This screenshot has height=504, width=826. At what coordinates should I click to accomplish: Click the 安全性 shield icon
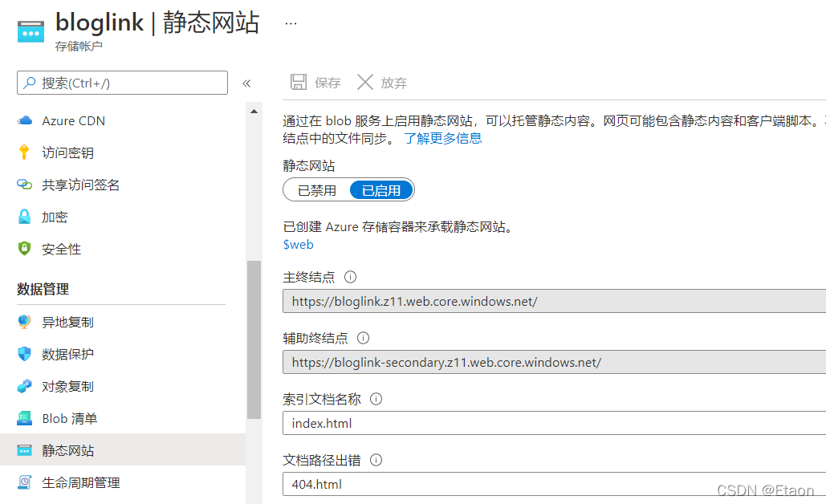click(x=24, y=249)
